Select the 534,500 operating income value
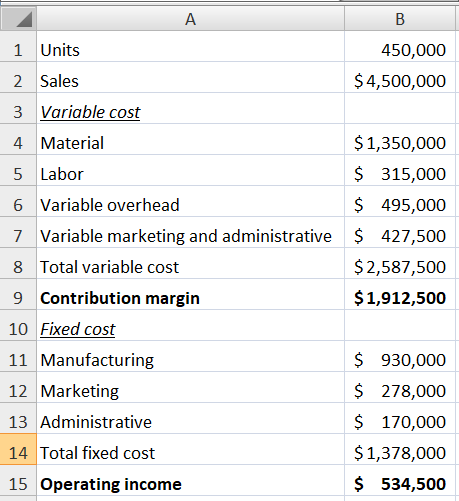Viewport: 459px width, 501px height. [x=400, y=480]
